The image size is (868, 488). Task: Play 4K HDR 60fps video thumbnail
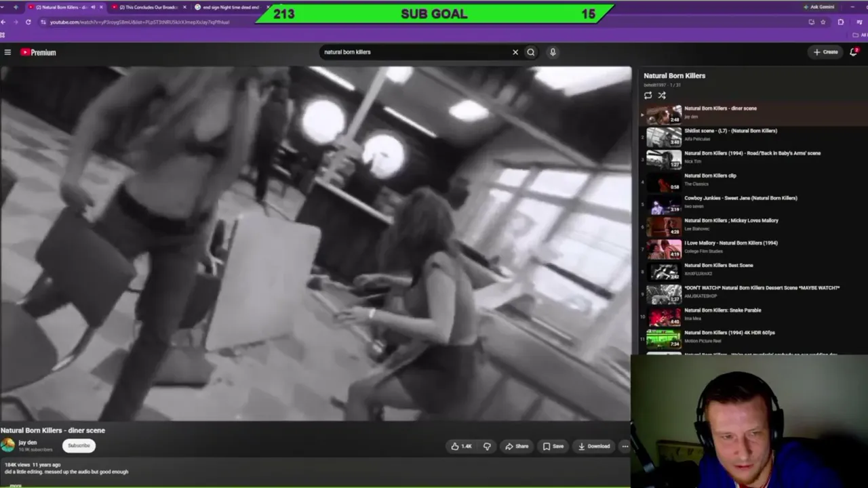coord(664,338)
